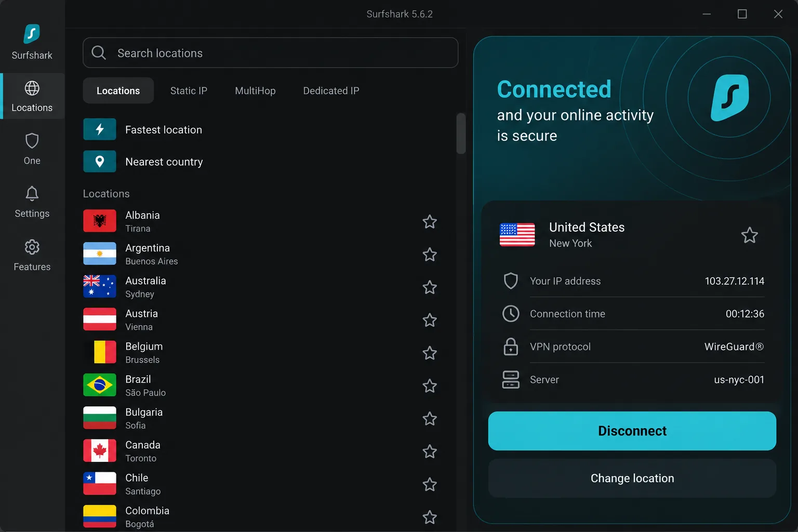Select the Locations tab
The image size is (798, 532).
118,90
